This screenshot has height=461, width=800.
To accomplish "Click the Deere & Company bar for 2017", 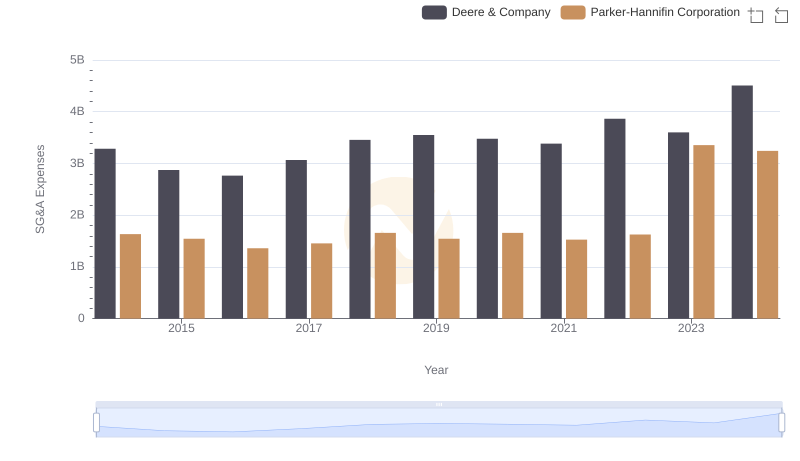I will (x=296, y=239).
